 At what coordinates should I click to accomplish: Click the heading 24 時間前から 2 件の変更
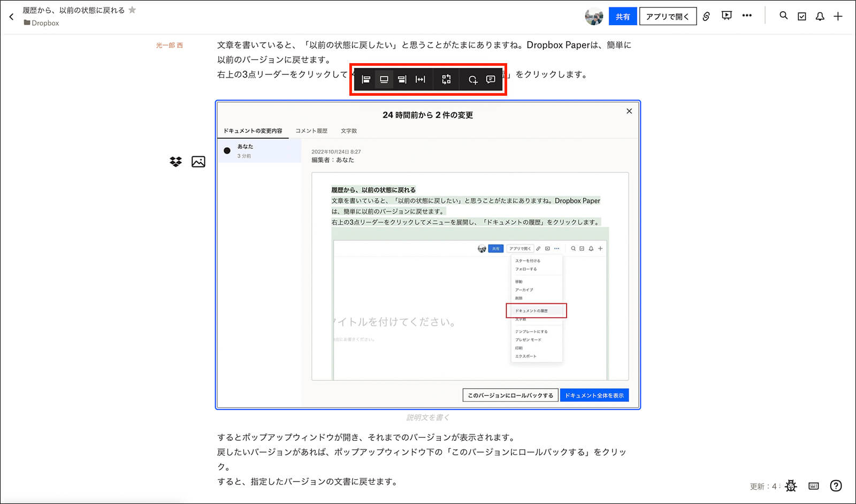pos(428,115)
